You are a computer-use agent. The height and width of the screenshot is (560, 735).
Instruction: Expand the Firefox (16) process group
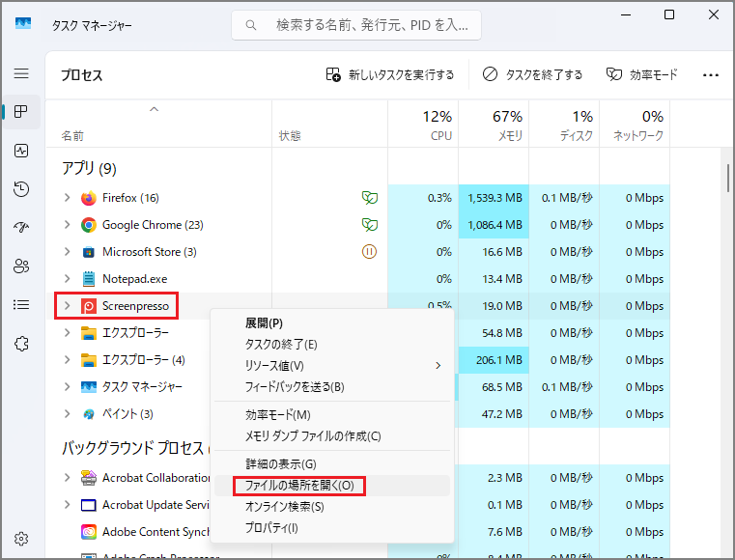[67, 198]
